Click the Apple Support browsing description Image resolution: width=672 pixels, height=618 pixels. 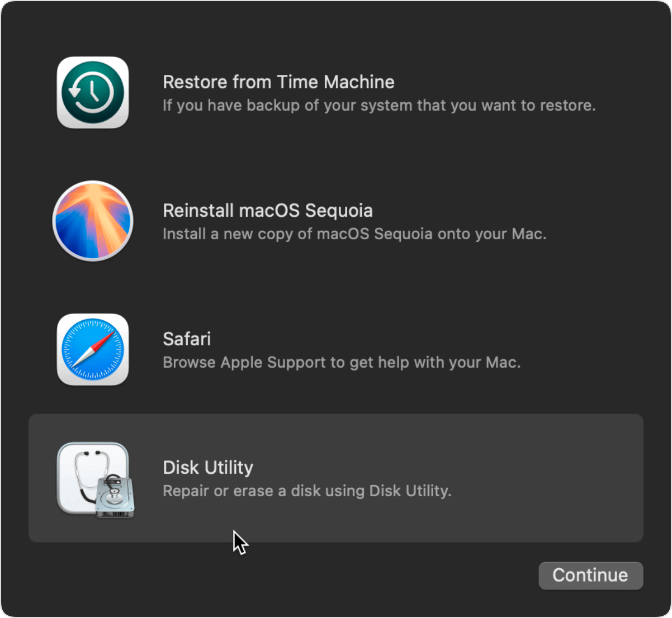(x=342, y=363)
